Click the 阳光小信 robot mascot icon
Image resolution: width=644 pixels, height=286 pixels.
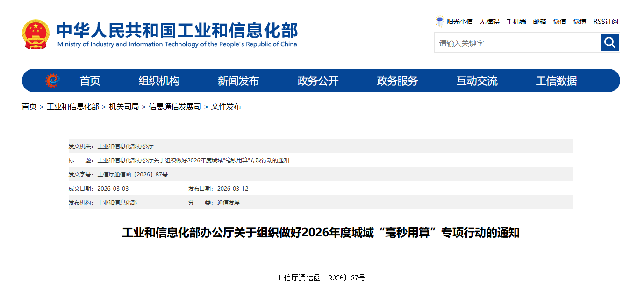[x=440, y=22]
